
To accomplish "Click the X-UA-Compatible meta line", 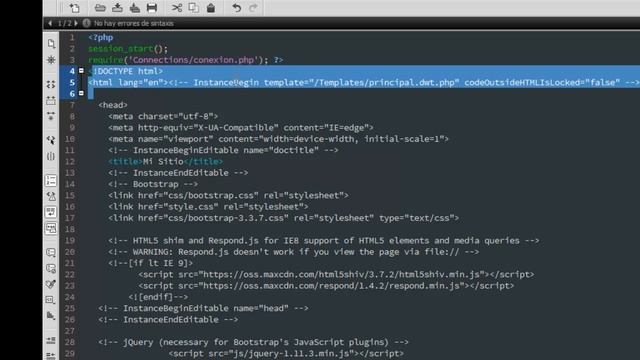I will click(x=241, y=128).
